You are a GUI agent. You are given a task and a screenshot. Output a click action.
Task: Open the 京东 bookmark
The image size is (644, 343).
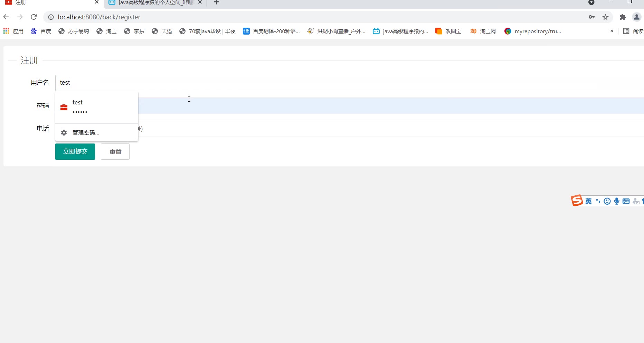[x=134, y=31]
